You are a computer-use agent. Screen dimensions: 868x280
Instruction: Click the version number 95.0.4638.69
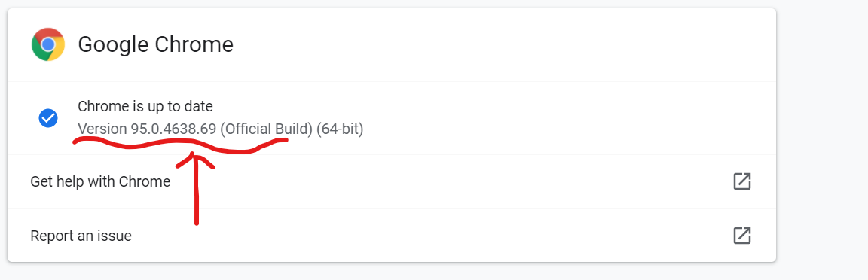tap(173, 129)
